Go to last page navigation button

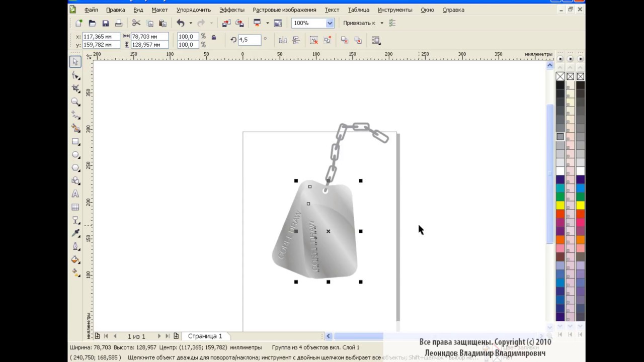point(168,336)
